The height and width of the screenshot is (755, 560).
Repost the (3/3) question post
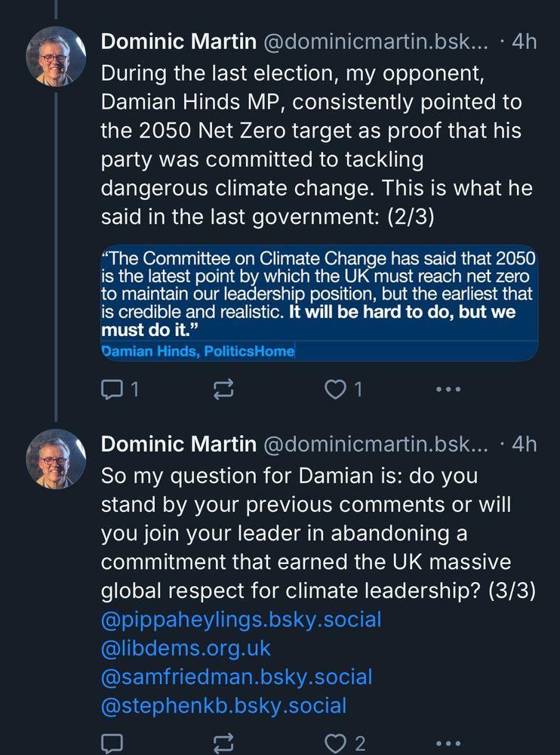[224, 743]
